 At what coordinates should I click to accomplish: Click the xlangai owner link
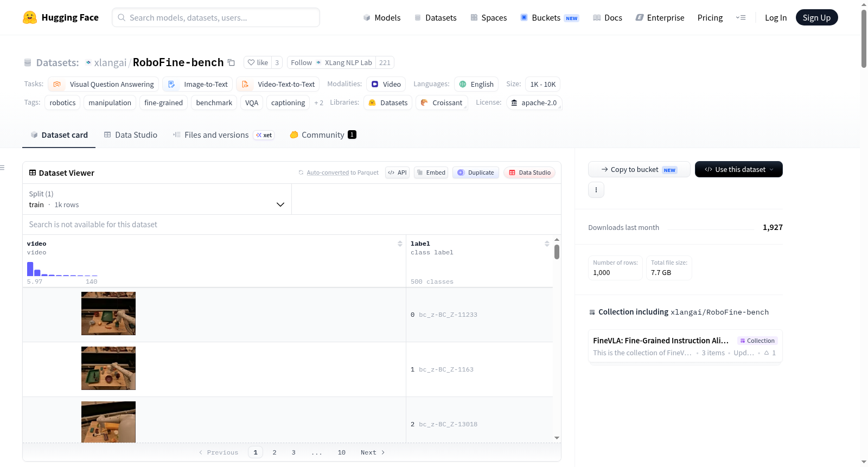tap(110, 62)
